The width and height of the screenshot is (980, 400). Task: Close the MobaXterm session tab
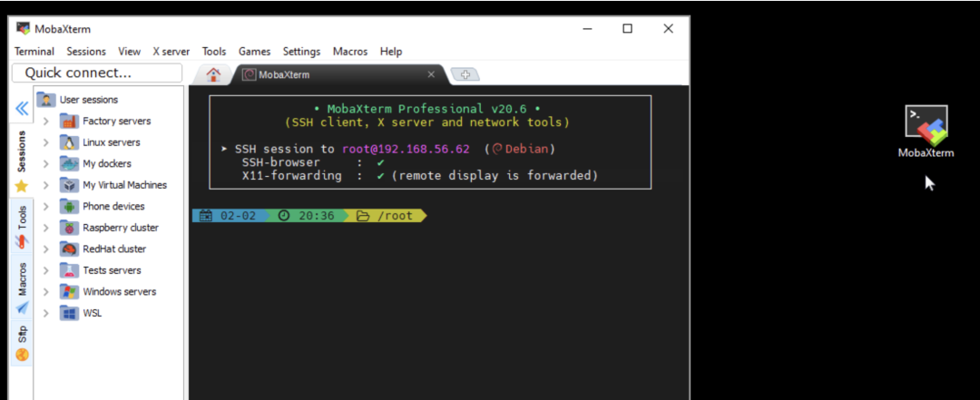pos(431,74)
